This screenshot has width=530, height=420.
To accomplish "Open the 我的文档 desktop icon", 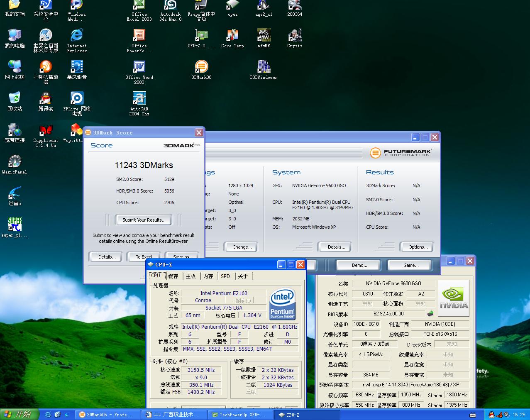I will pyautogui.click(x=15, y=8).
